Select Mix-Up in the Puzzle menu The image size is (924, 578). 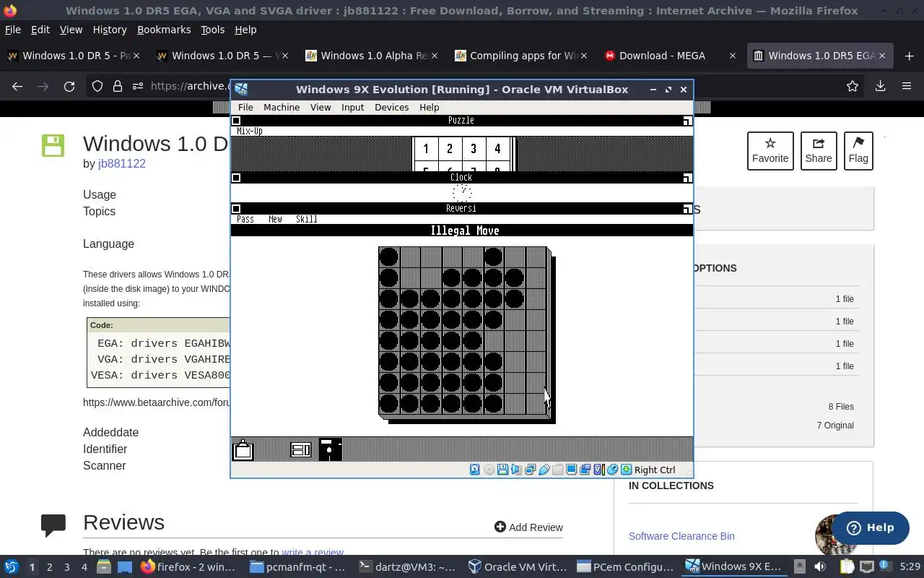pos(250,131)
